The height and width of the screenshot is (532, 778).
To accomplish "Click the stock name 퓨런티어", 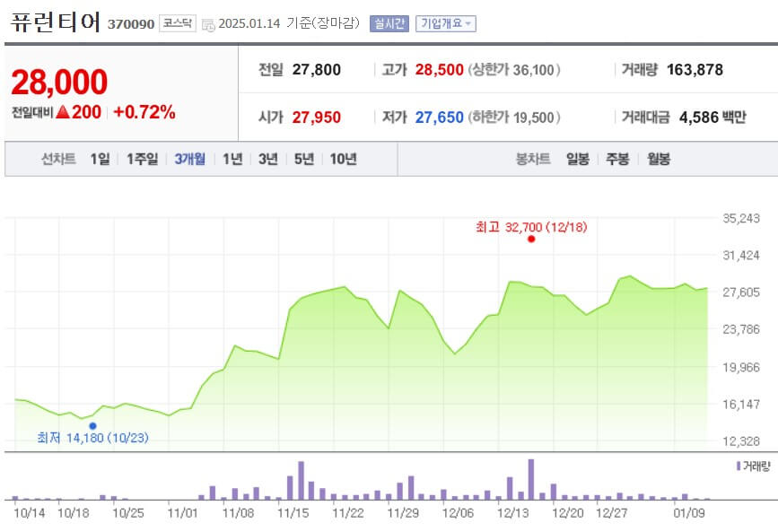I will pyautogui.click(x=55, y=22).
